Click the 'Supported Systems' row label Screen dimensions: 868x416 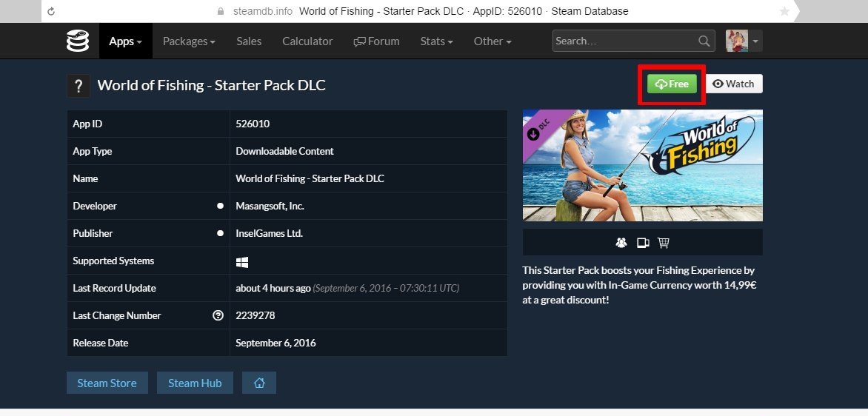click(113, 261)
